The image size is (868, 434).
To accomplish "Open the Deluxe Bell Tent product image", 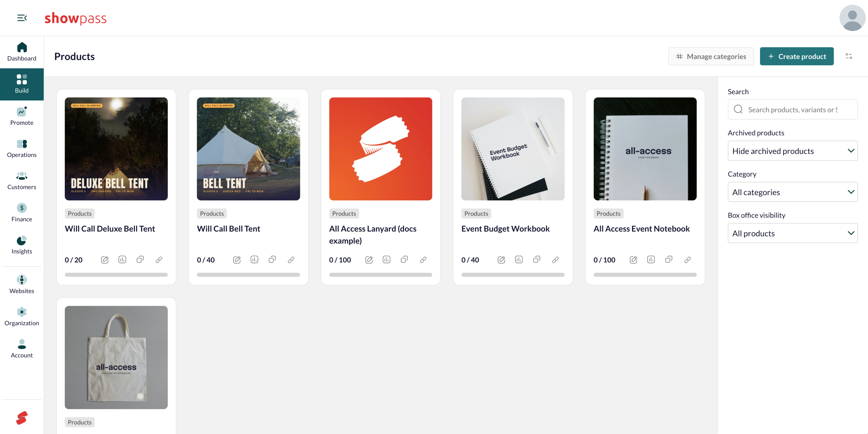I will tap(116, 149).
